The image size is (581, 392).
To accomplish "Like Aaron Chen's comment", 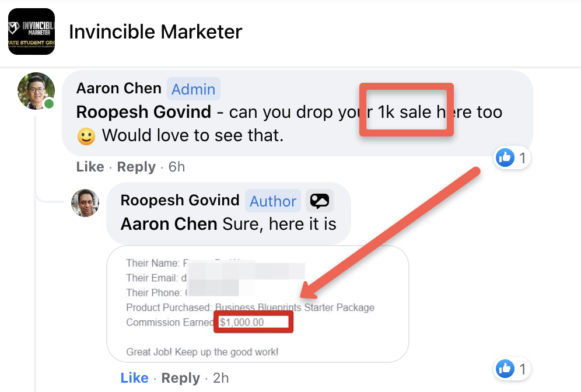I will point(90,167).
